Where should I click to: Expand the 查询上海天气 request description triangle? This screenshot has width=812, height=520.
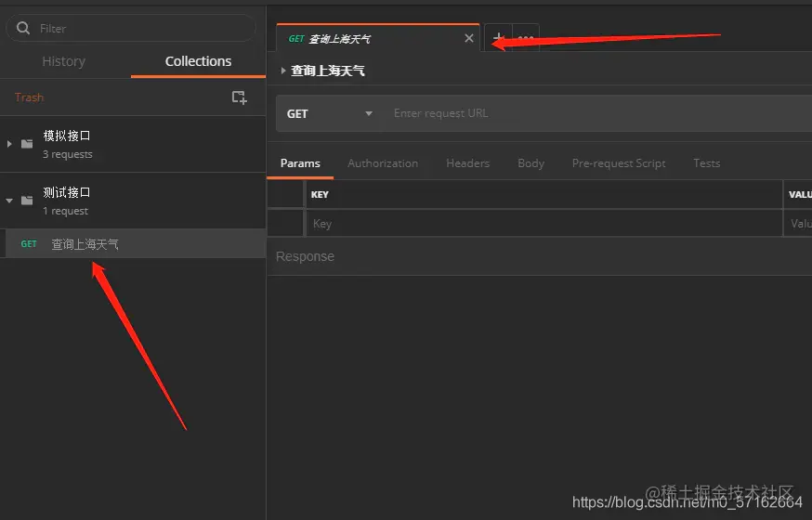[x=282, y=71]
